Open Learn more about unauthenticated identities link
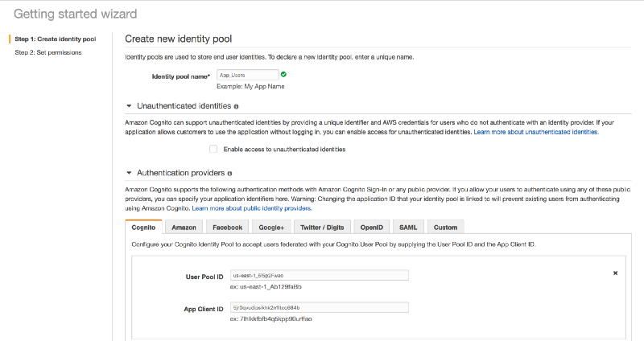 pyautogui.click(x=536, y=132)
